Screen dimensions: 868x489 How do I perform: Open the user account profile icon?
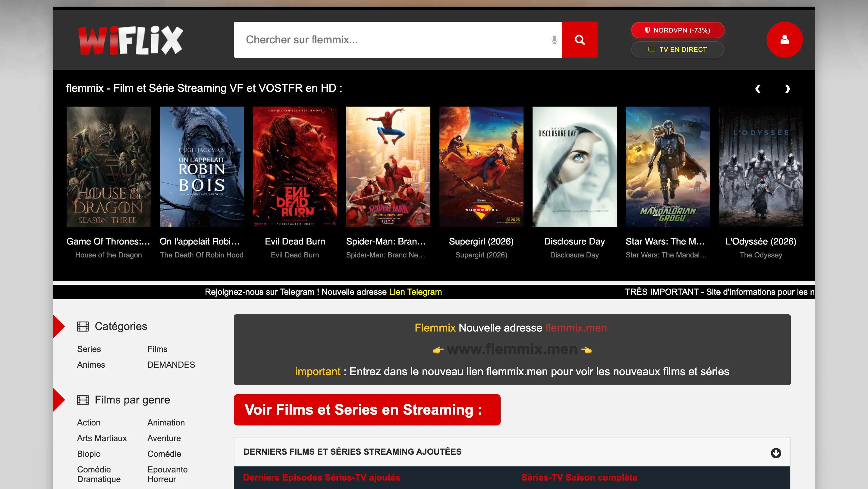point(785,40)
